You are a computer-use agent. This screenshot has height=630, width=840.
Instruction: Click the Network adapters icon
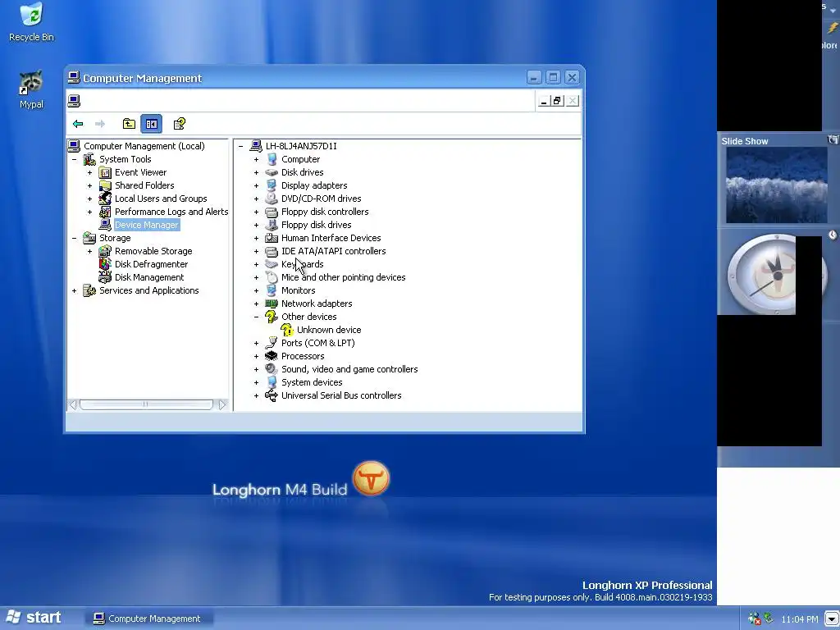click(x=272, y=304)
